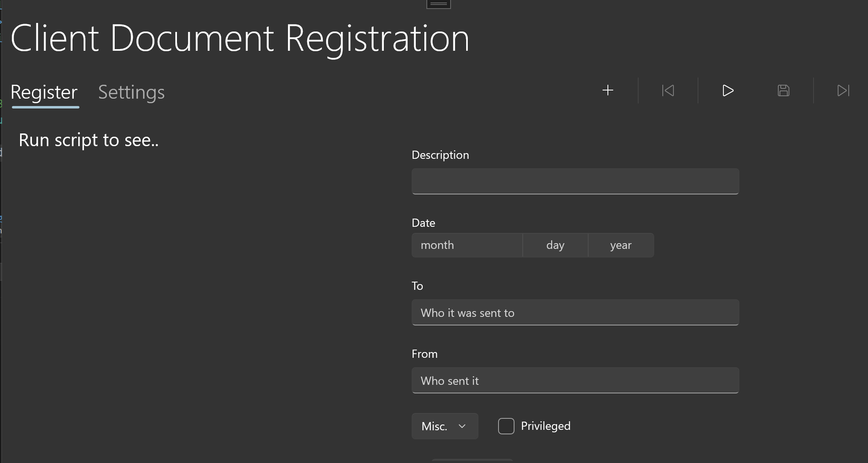The image size is (868, 463).
Task: Click the Misc. label on the category button
Action: pyautogui.click(x=434, y=426)
